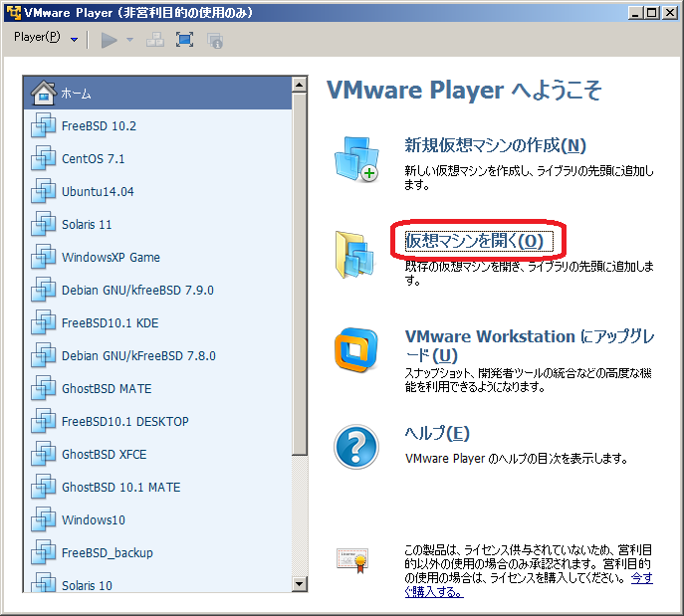Image resolution: width=684 pixels, height=616 pixels.
Task: Click the CentOS 7.1 VM icon
Action: tap(43, 158)
